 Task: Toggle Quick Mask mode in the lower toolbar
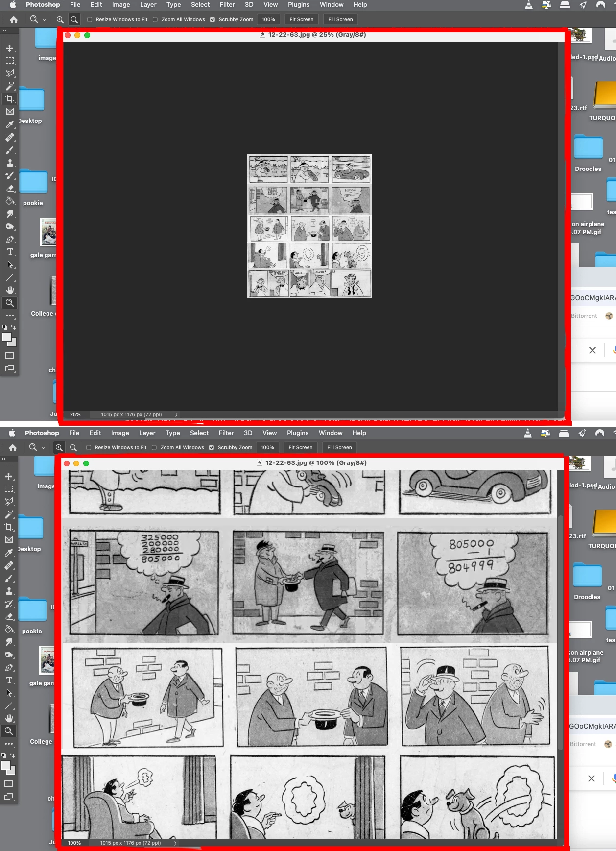(9, 784)
